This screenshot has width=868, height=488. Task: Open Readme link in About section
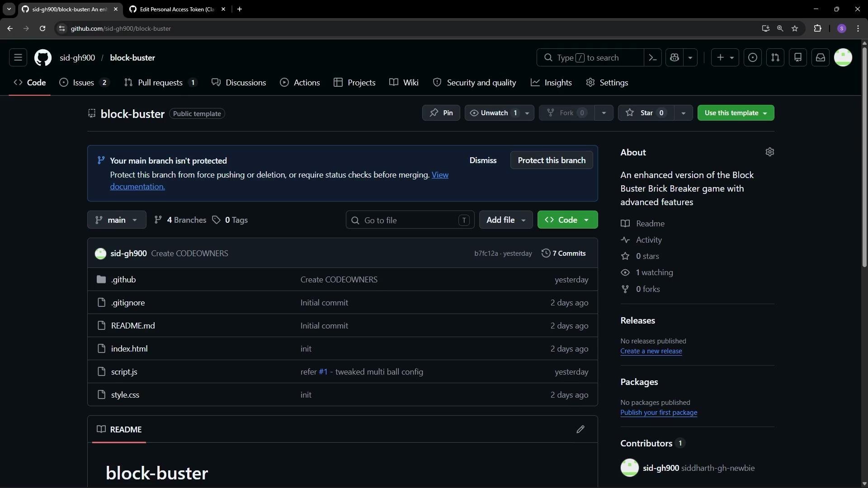click(x=650, y=224)
